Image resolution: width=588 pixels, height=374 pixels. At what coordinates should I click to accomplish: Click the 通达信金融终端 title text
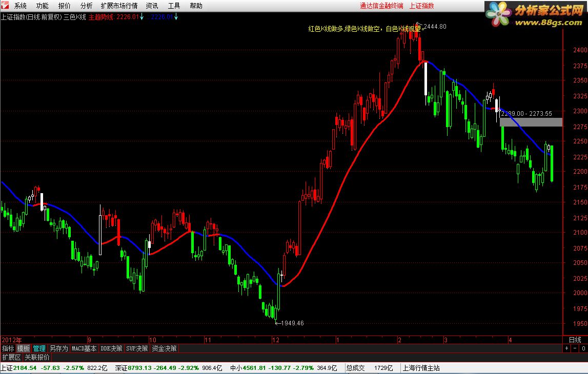click(x=381, y=6)
